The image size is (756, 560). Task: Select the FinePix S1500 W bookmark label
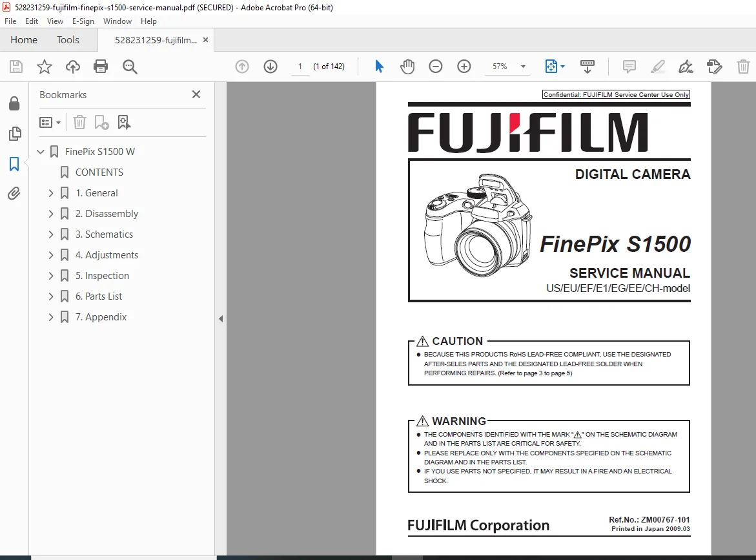(x=100, y=152)
